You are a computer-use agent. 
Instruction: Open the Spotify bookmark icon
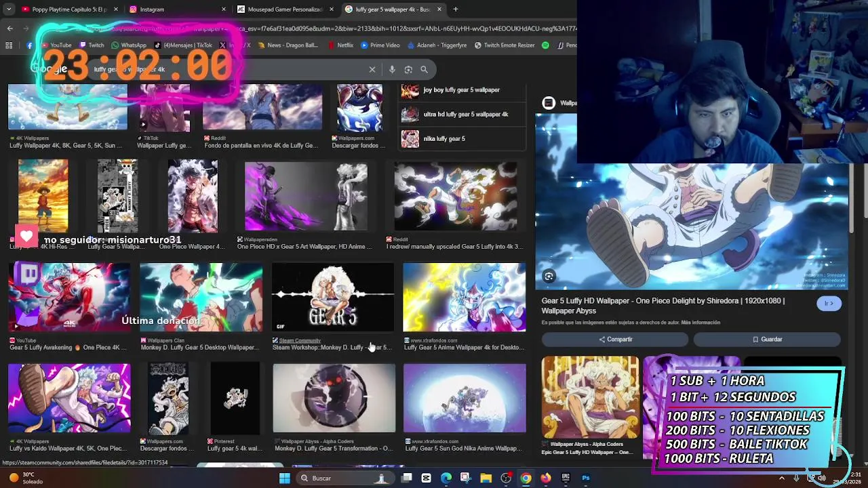tap(545, 45)
